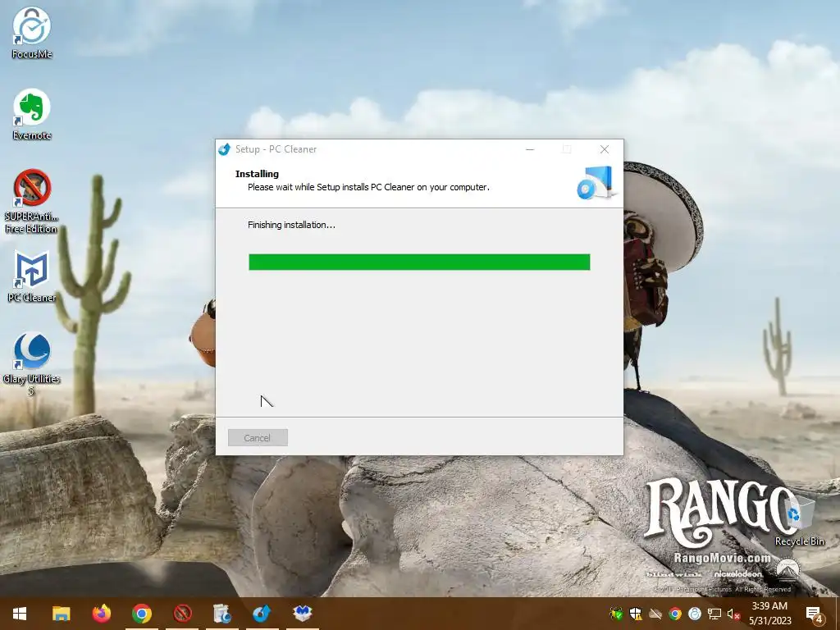
Task: Open Windows Security from the system tray
Action: (x=636, y=614)
